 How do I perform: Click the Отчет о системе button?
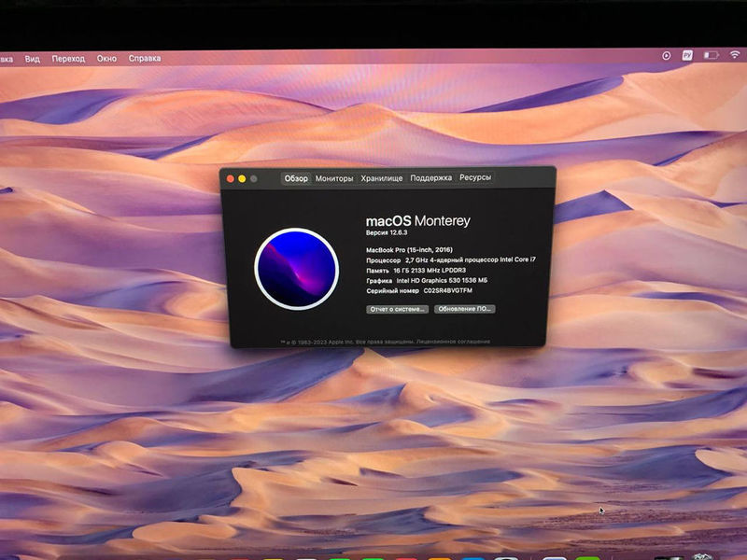[x=398, y=309]
